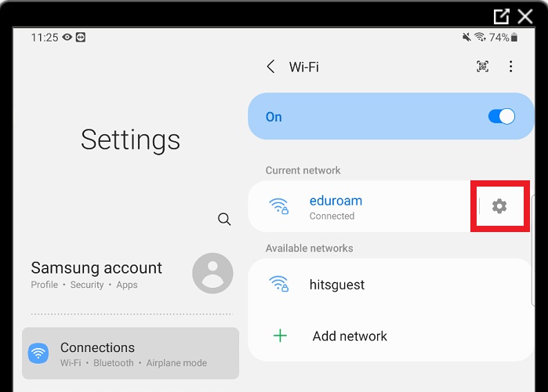Select the Add network option
This screenshot has width=548, height=392.
click(350, 336)
